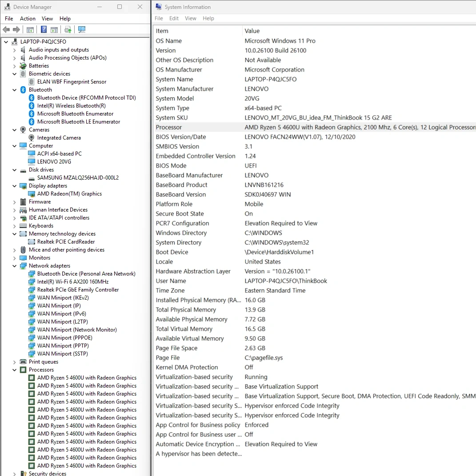Click the Show/Hide Console Tree toolbar icon
476x476 pixels.
pos(30,30)
